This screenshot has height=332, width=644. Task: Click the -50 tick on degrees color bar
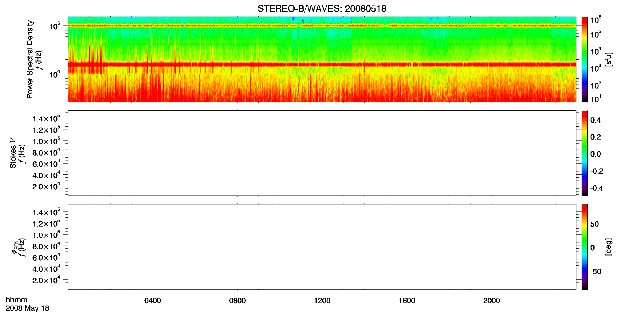pos(596,272)
